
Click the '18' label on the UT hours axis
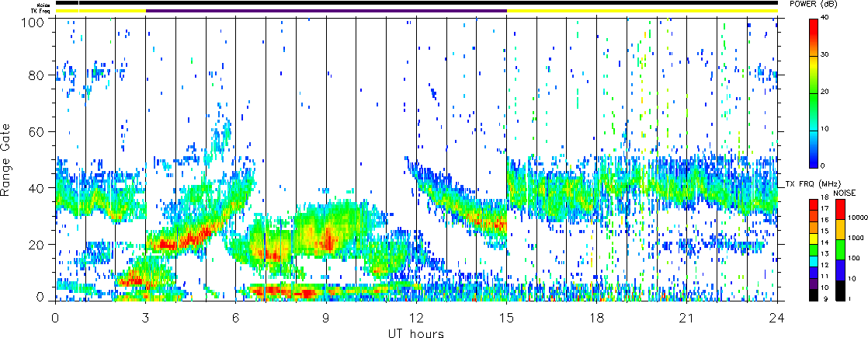[597, 318]
